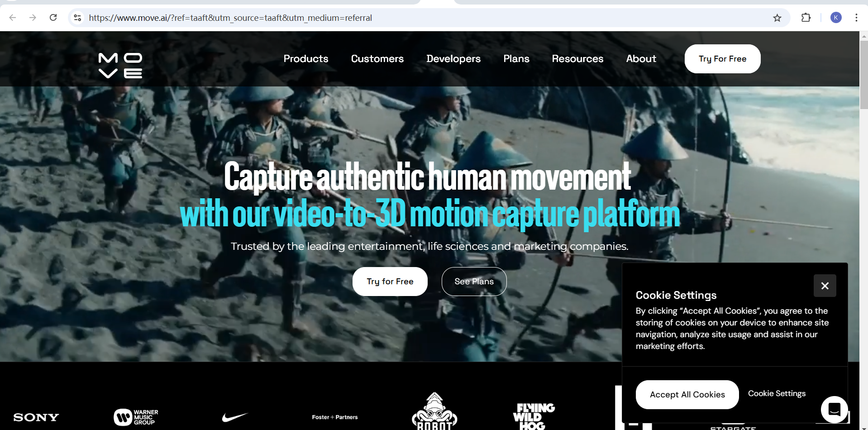Expand the Products menu
Screen dimensions: 868x430
305,59
